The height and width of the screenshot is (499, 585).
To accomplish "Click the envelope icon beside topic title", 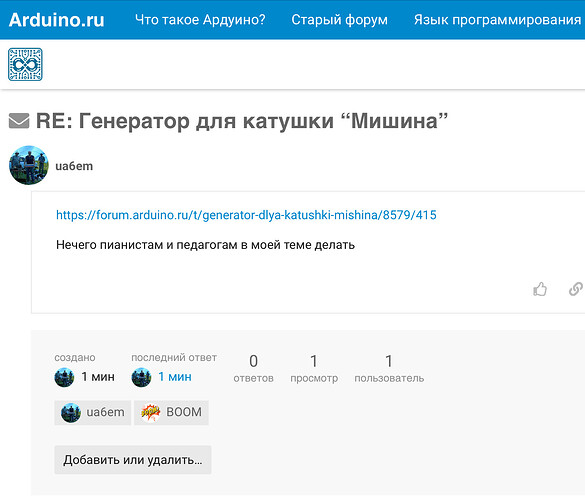I will [x=19, y=121].
